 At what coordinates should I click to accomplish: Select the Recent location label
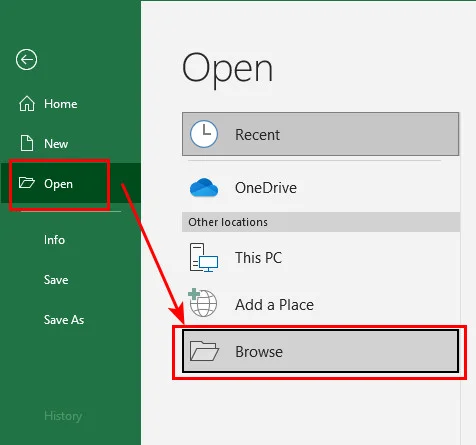[257, 135]
